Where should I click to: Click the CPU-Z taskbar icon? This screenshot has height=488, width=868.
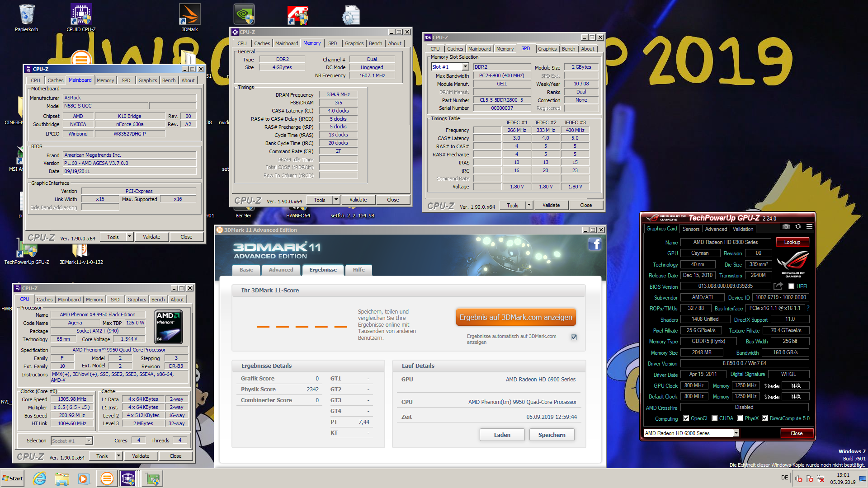click(128, 479)
